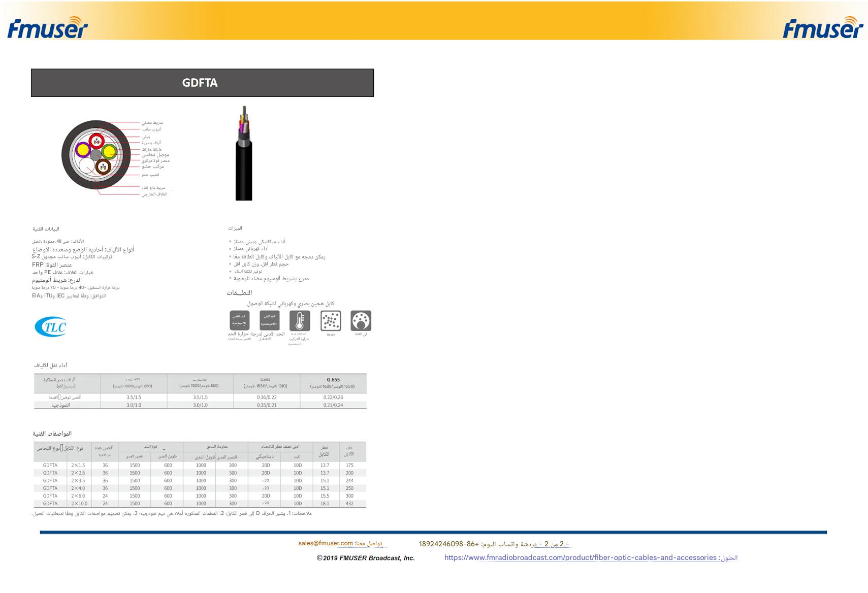Screen dimensions: 868x593
Task: Click the 'الغلاف الخارجي' outer sheath diagram label
Action: coord(154,194)
